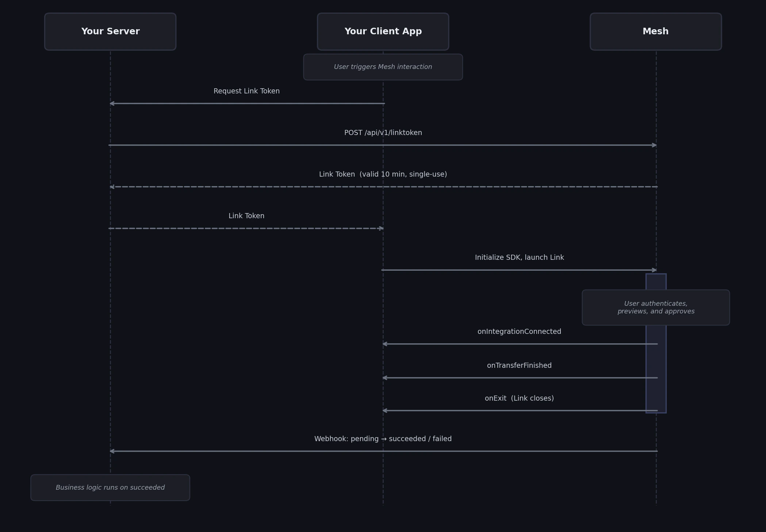This screenshot has width=766, height=532.
Task: Click the arrowhead of the Webhook arrow
Action: click(112, 451)
